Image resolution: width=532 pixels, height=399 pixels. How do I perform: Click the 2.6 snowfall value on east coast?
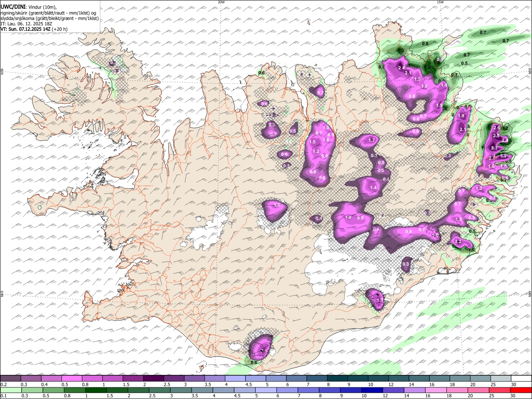(496, 128)
